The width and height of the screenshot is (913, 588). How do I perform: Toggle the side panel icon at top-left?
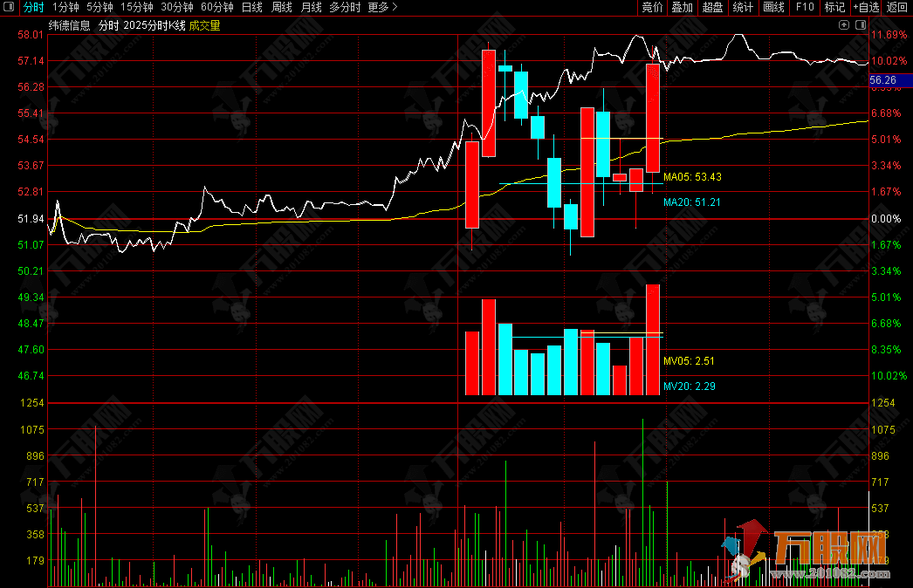[x=9, y=7]
